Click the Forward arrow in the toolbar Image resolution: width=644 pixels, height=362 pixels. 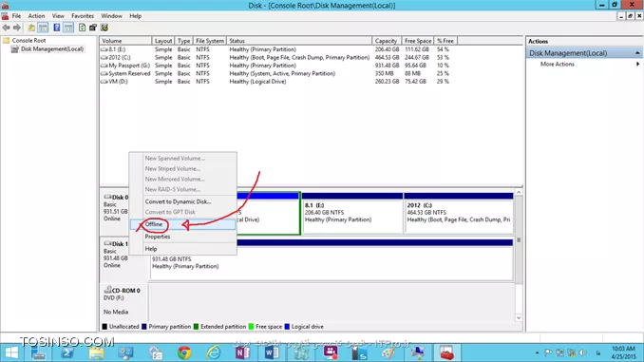[17, 28]
